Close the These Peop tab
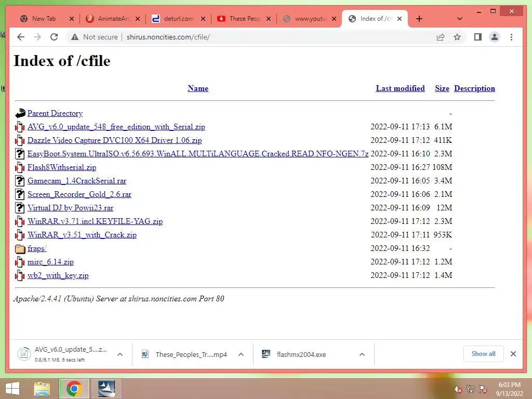Image resolution: width=532 pixels, height=399 pixels. point(269,19)
